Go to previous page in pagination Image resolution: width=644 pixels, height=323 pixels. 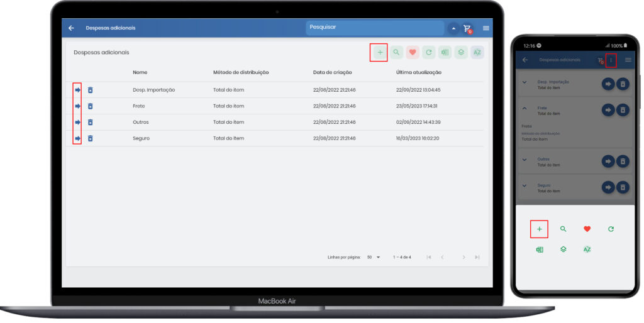(x=442, y=258)
